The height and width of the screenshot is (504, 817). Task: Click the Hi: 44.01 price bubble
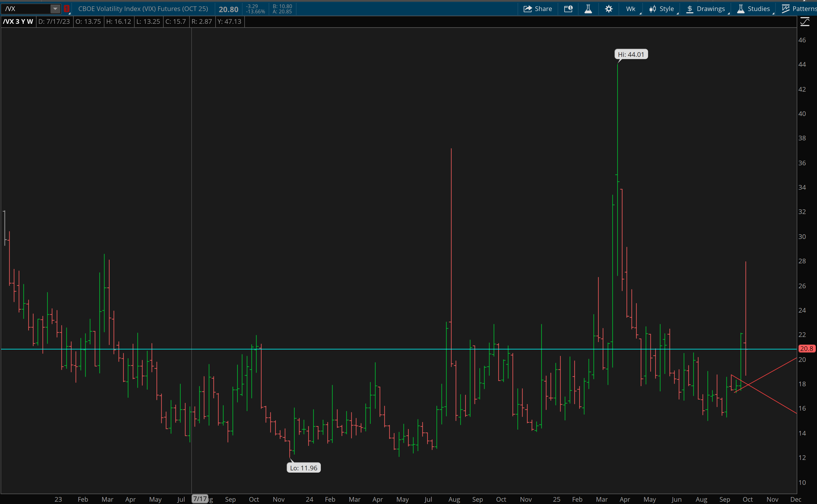[x=631, y=54]
